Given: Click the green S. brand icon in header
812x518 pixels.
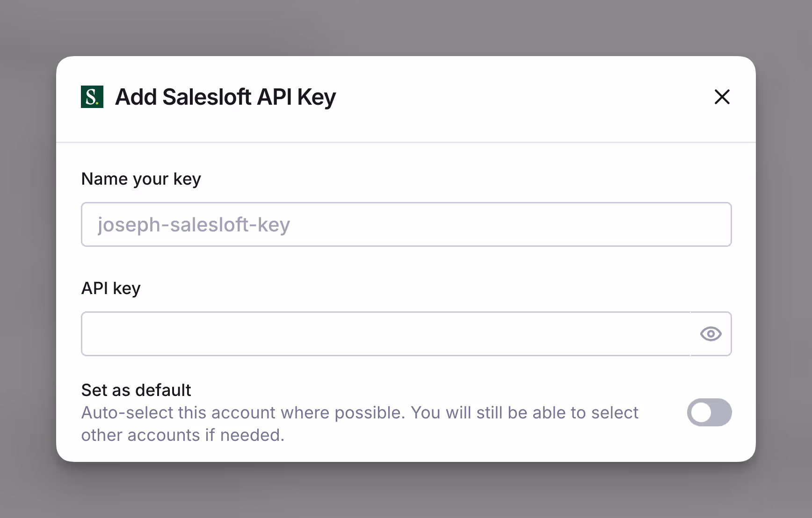Looking at the screenshot, I should point(92,97).
